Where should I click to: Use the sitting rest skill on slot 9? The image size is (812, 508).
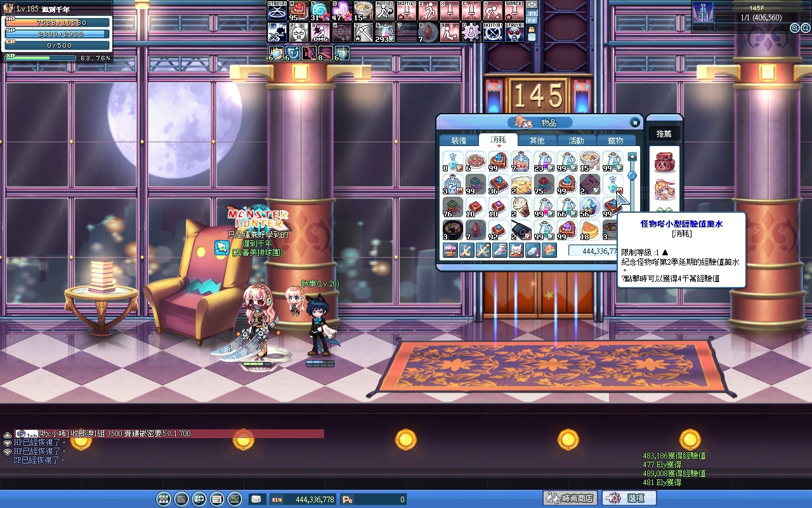pos(449,32)
